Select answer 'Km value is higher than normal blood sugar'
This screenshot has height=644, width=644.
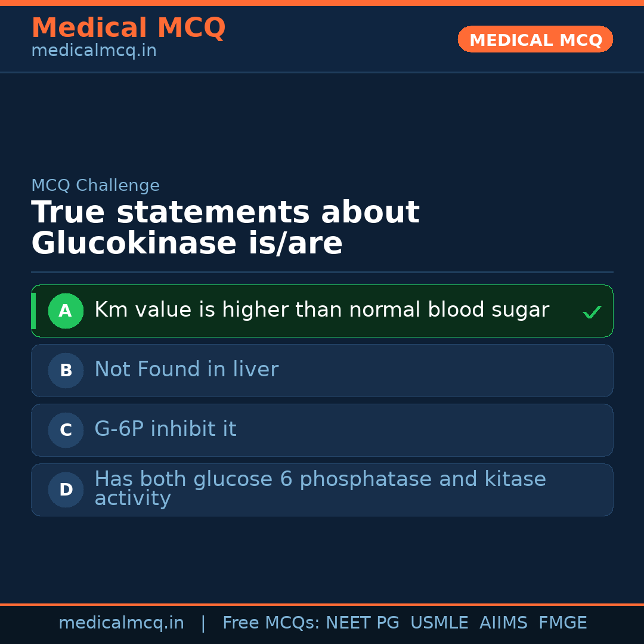point(321,310)
